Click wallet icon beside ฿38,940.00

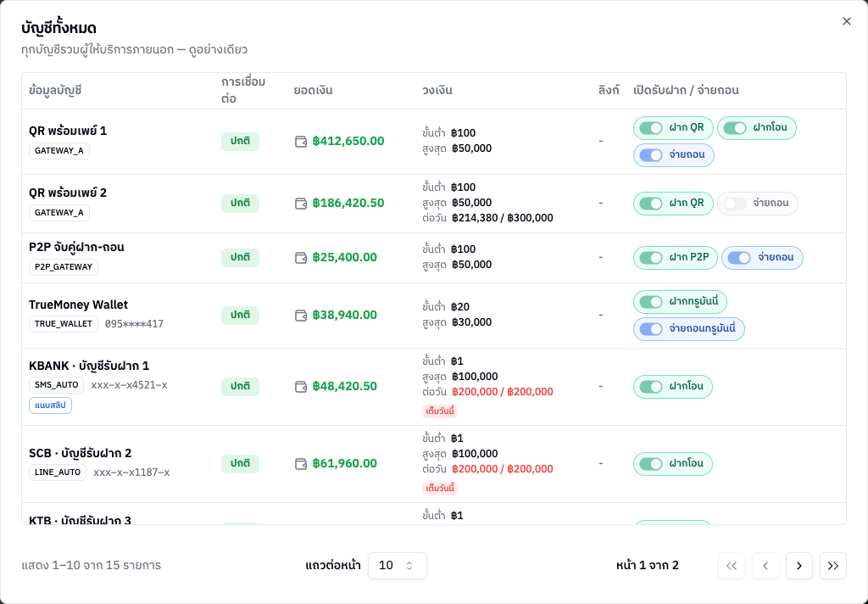tap(301, 316)
